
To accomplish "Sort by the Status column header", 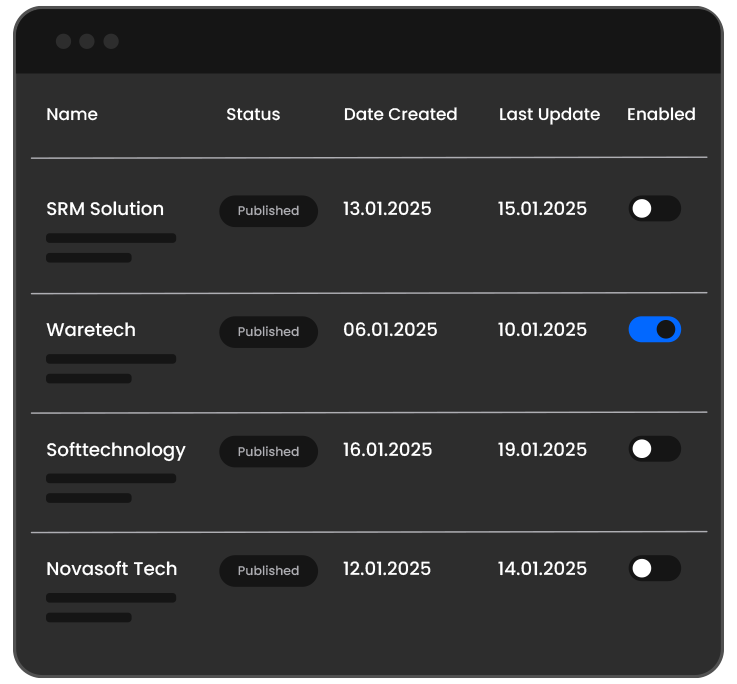I will pyautogui.click(x=253, y=114).
